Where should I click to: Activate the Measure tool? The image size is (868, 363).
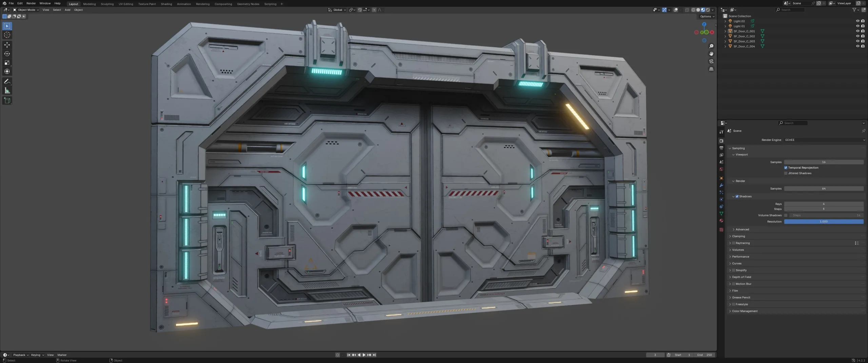(7, 90)
